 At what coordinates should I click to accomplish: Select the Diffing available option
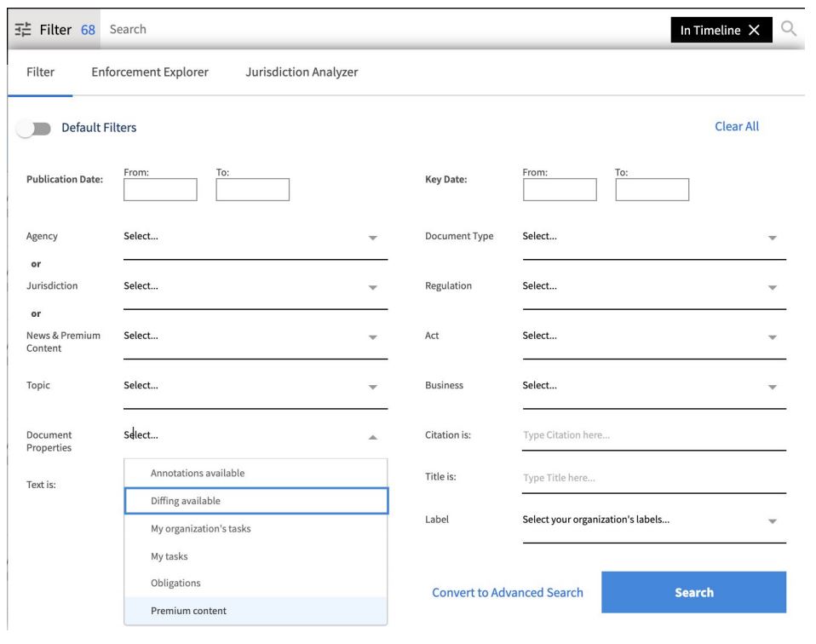(x=256, y=501)
